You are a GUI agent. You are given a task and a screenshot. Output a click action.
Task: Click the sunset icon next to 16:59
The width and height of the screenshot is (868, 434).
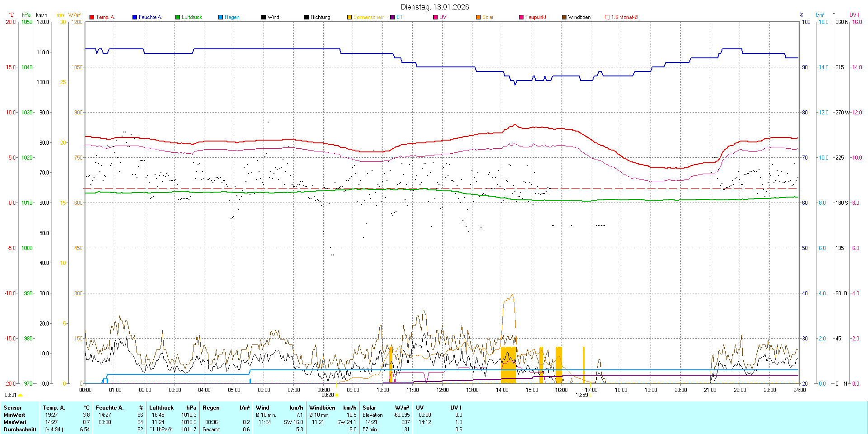591,395
